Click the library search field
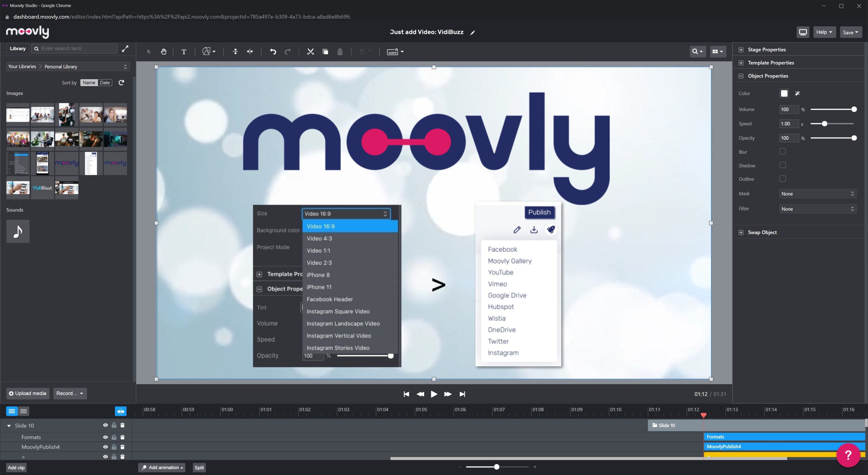The image size is (868, 475). click(x=74, y=48)
